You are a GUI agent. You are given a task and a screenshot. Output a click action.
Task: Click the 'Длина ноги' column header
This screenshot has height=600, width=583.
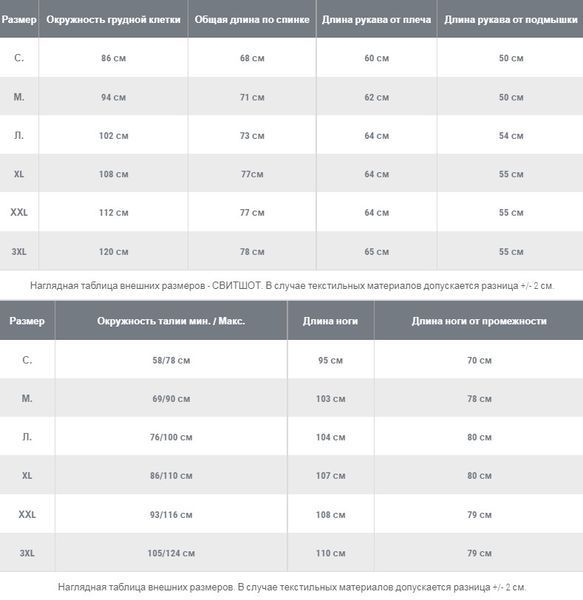pyautogui.click(x=331, y=321)
